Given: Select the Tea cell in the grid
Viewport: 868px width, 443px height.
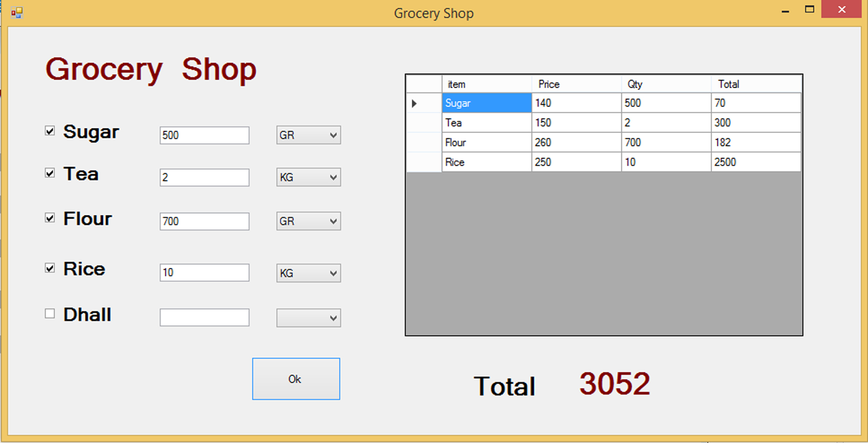Looking at the screenshot, I should click(487, 122).
